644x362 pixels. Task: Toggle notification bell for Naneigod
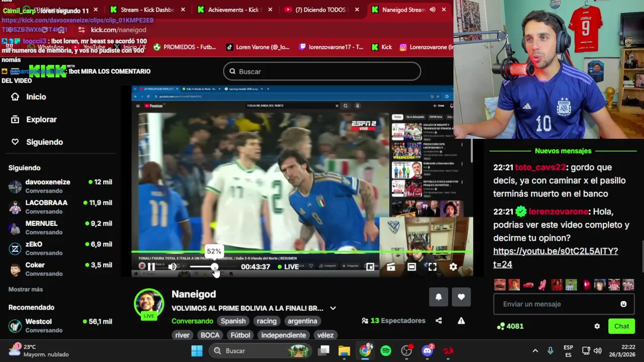pos(438,297)
